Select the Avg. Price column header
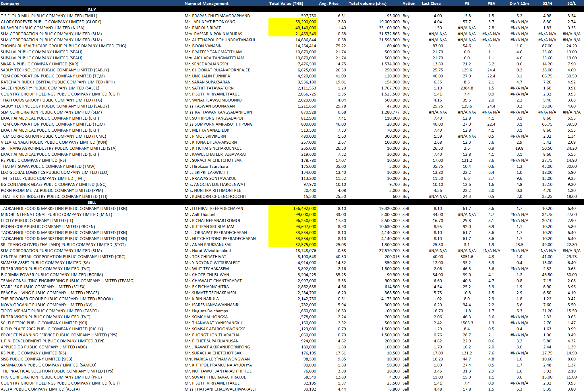Image resolution: width=584 pixels, height=392 pixels. (x=328, y=3)
